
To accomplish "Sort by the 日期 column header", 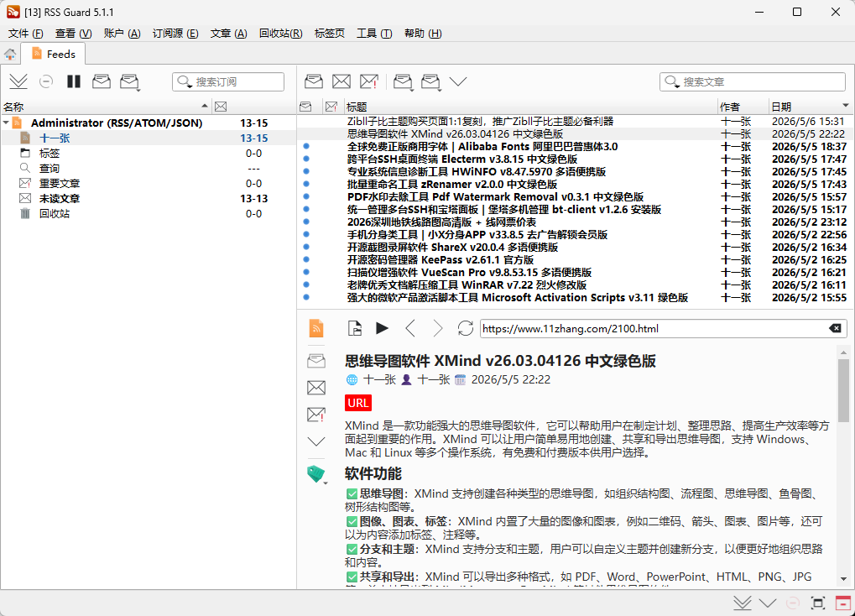I will [x=810, y=107].
